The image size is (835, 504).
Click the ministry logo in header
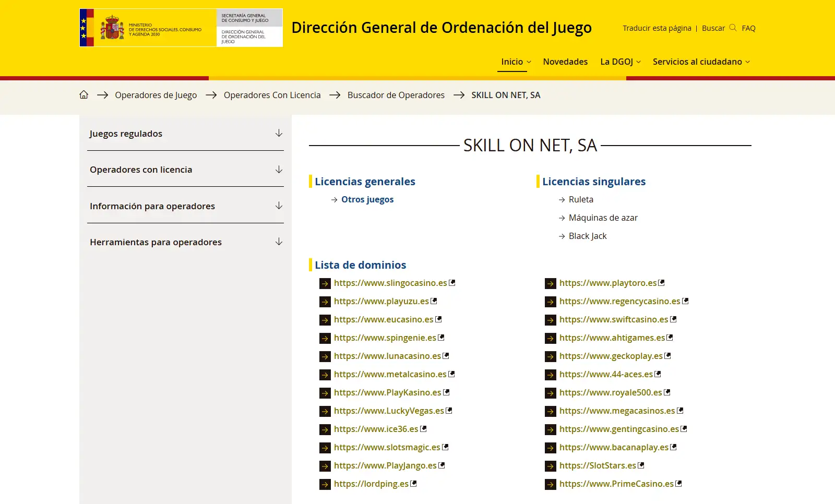point(181,28)
